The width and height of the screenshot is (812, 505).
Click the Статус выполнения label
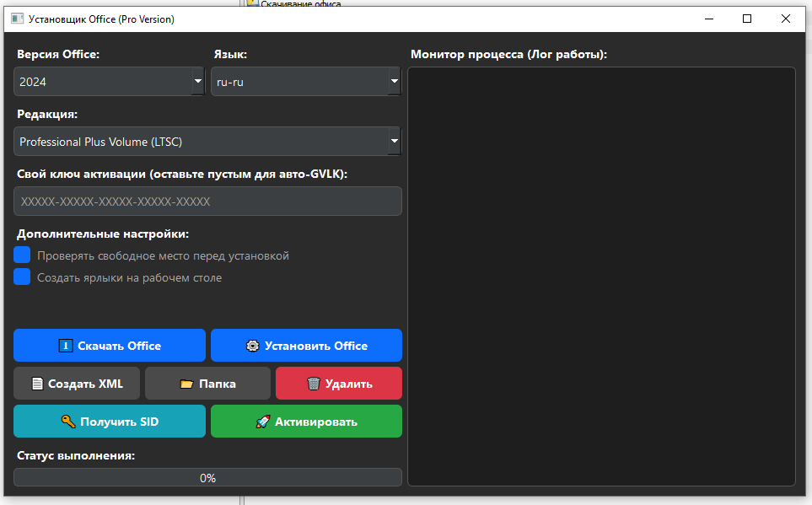[76, 456]
